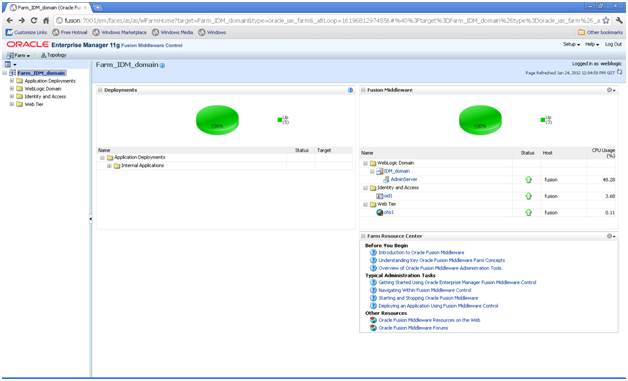Collapse the navigation pane with the splitter arrow
Image resolution: width=628 pixels, height=381 pixels.
91,219
